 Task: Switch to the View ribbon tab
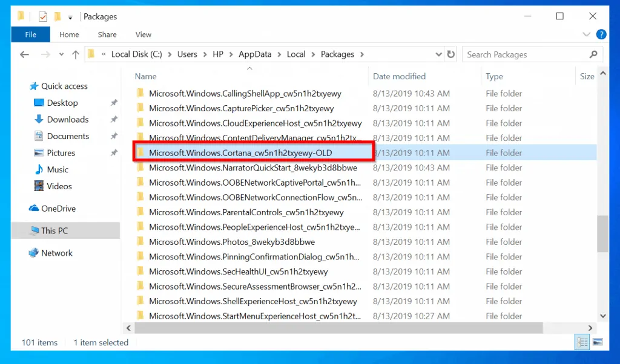(x=143, y=34)
